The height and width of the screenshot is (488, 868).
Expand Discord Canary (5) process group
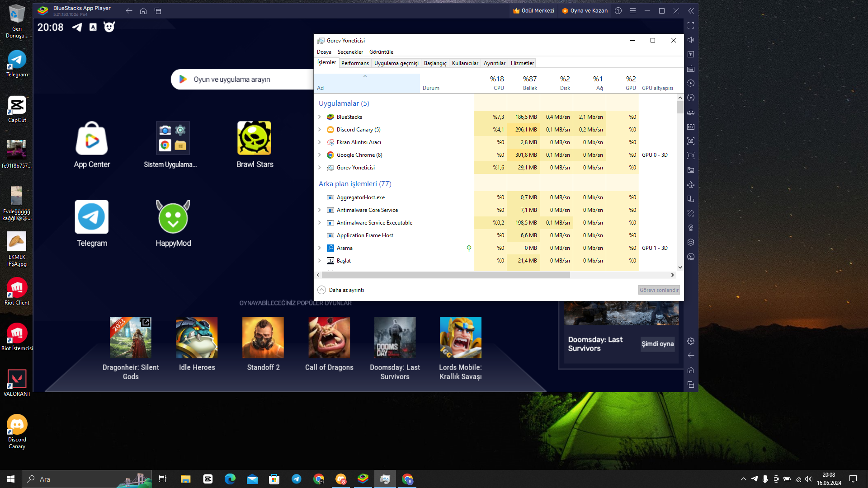click(x=320, y=130)
